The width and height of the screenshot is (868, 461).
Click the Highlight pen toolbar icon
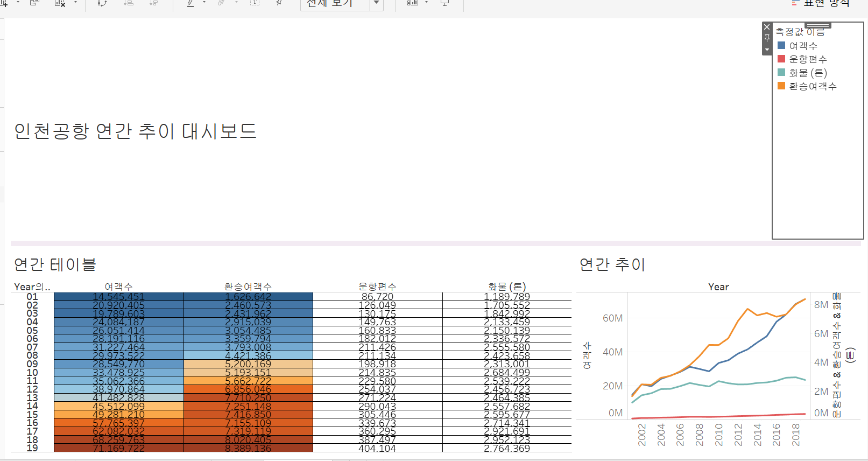click(190, 3)
